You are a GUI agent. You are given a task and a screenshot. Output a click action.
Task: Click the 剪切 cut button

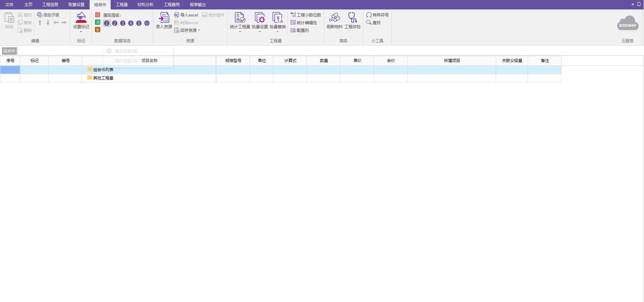(x=25, y=15)
